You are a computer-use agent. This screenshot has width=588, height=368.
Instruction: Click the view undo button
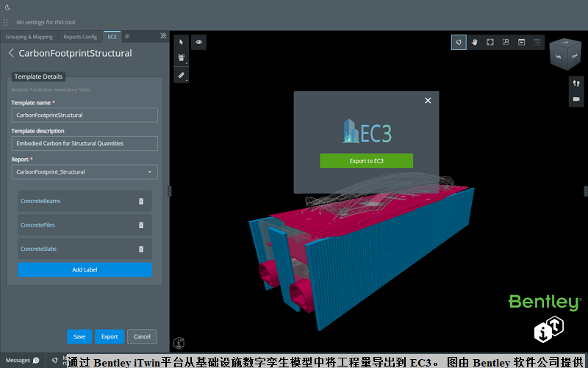(x=522, y=42)
